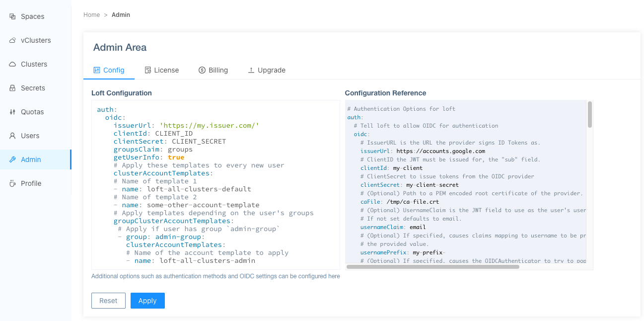Click the usernamePrefix my-prefix reference line
The width and height of the screenshot is (644, 321).
click(x=403, y=252)
